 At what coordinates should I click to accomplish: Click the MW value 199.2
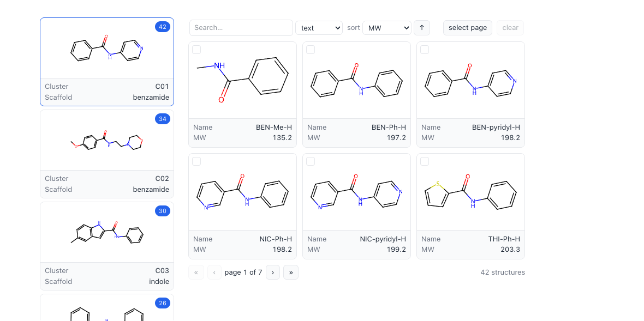(396, 249)
